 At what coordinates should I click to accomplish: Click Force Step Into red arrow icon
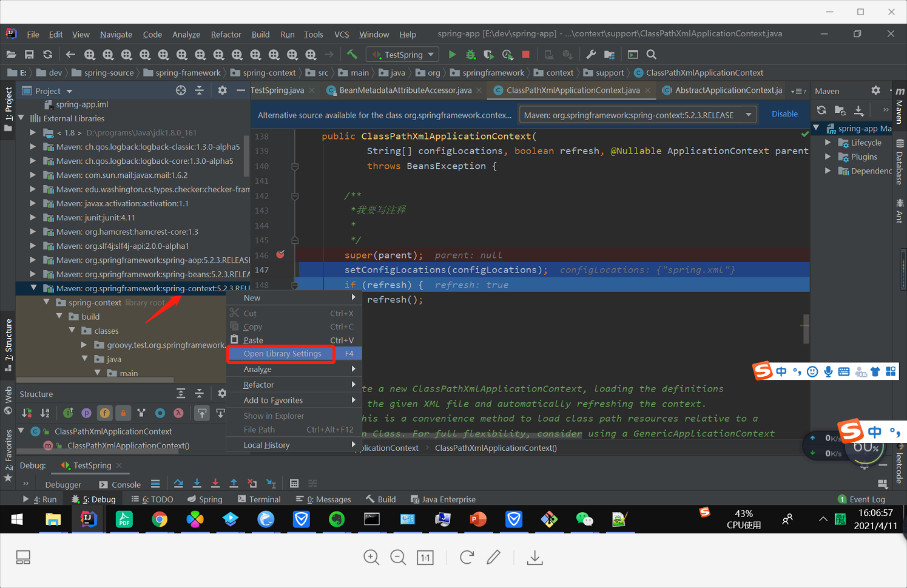tap(215, 484)
